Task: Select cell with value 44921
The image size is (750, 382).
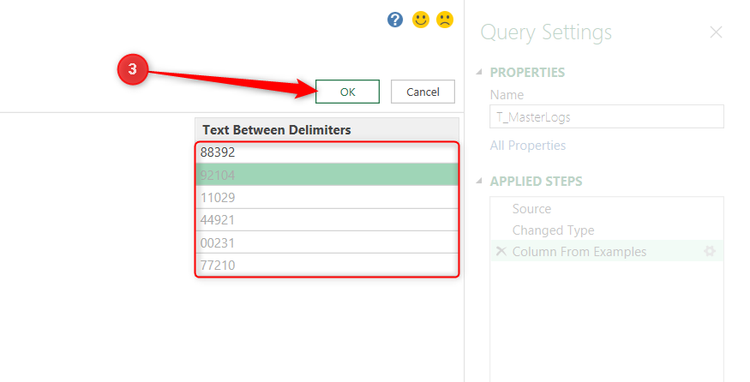Action: coord(327,219)
